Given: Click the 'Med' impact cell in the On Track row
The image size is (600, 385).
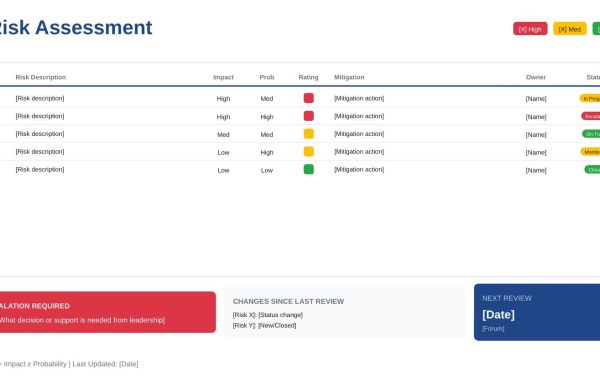Looking at the screenshot, I should click(223, 135).
